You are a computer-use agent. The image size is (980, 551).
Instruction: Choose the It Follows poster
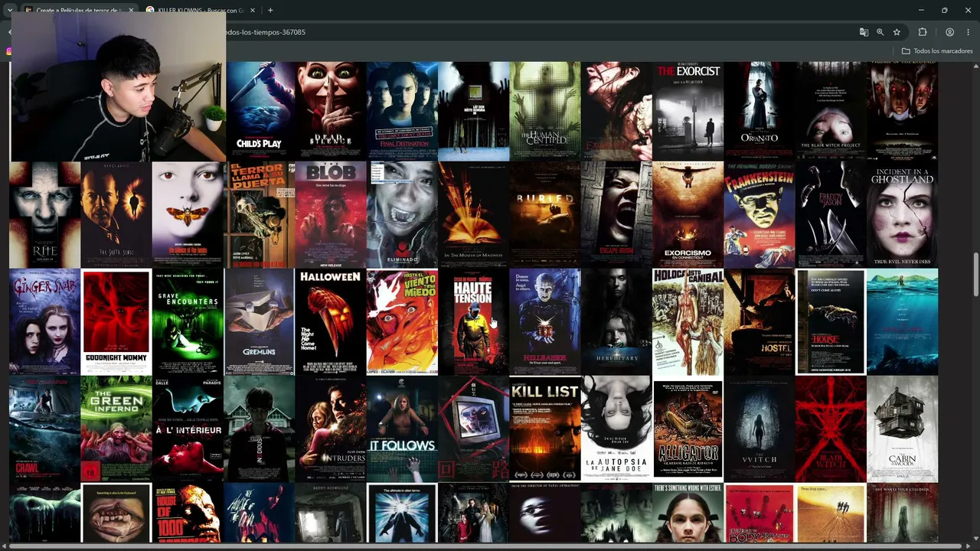pos(402,429)
